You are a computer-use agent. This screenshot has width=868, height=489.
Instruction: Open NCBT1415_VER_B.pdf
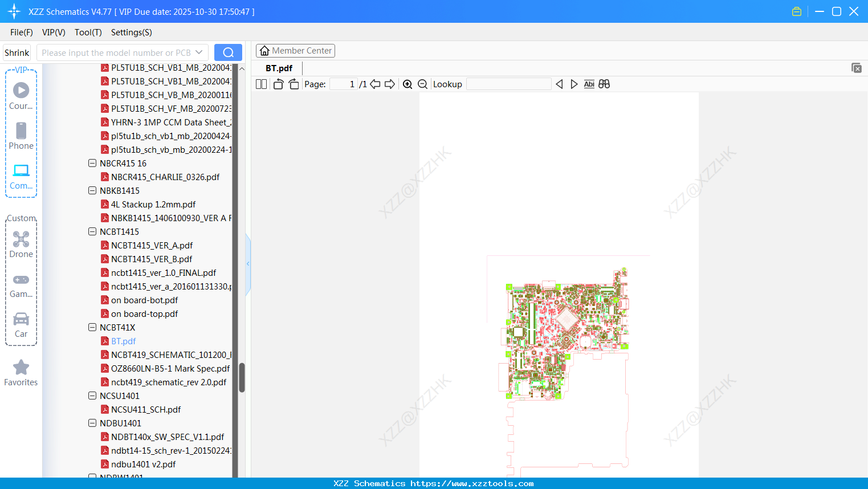(152, 259)
